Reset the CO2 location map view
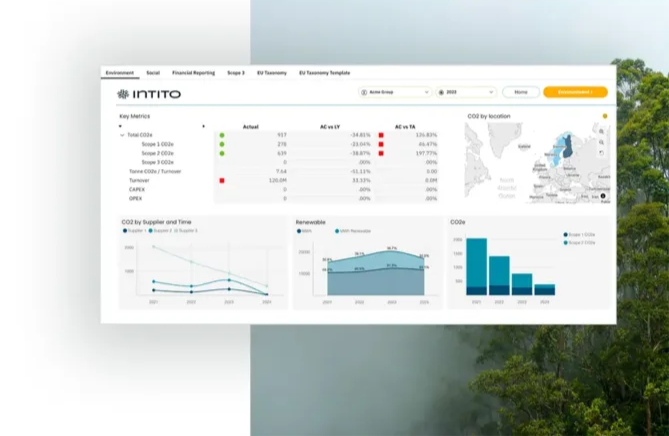This screenshot has height=436, width=669. click(x=601, y=153)
